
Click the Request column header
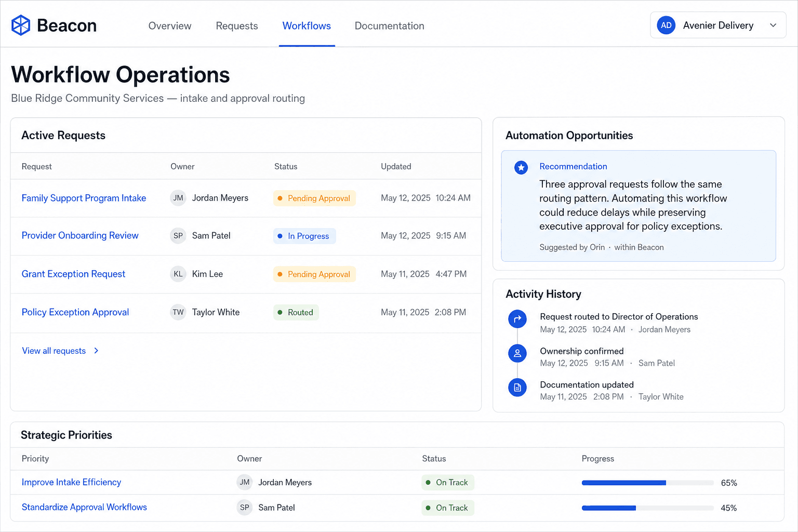[36, 166]
